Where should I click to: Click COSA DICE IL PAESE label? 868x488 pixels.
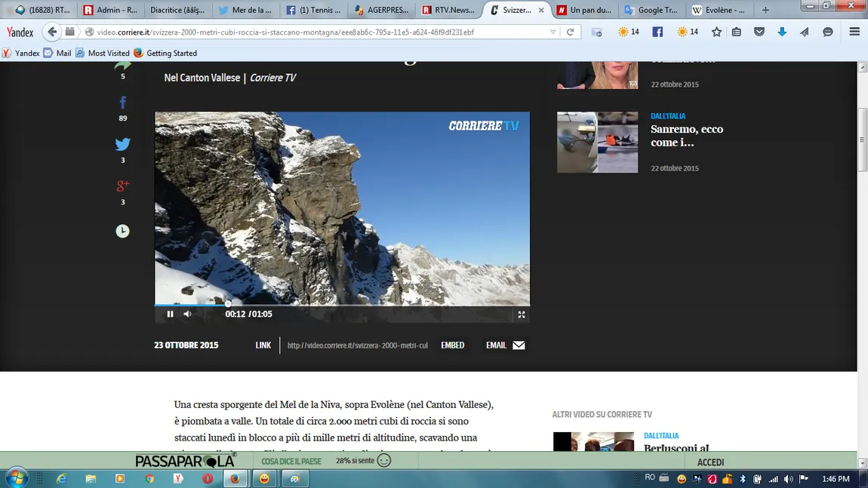(291, 462)
